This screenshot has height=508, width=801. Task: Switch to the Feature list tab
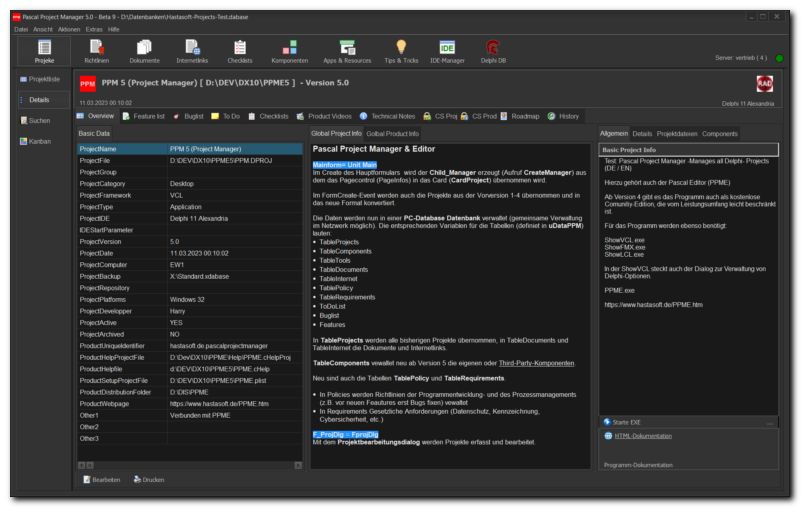coord(144,117)
